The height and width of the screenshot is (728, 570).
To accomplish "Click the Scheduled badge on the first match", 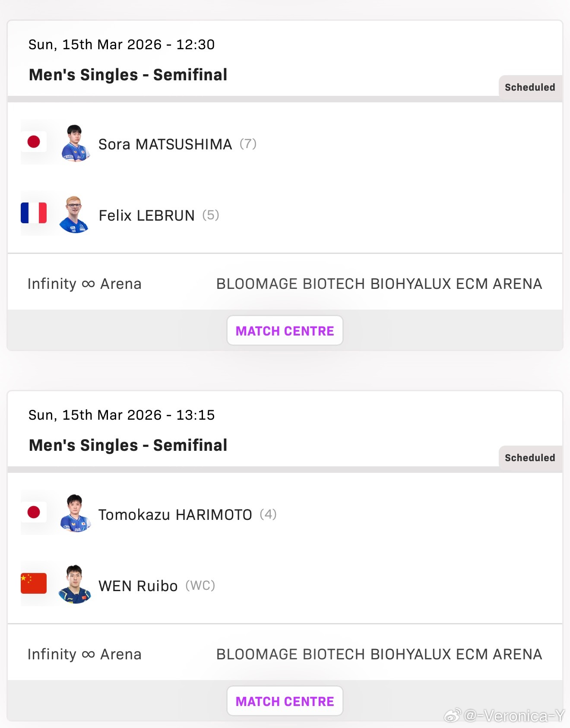I will pyautogui.click(x=530, y=87).
